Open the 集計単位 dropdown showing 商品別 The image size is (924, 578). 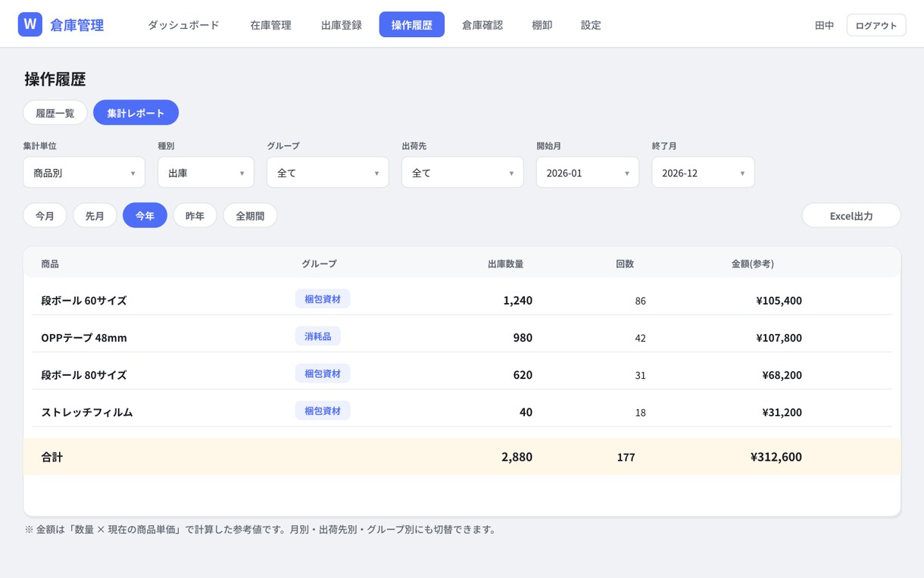84,173
